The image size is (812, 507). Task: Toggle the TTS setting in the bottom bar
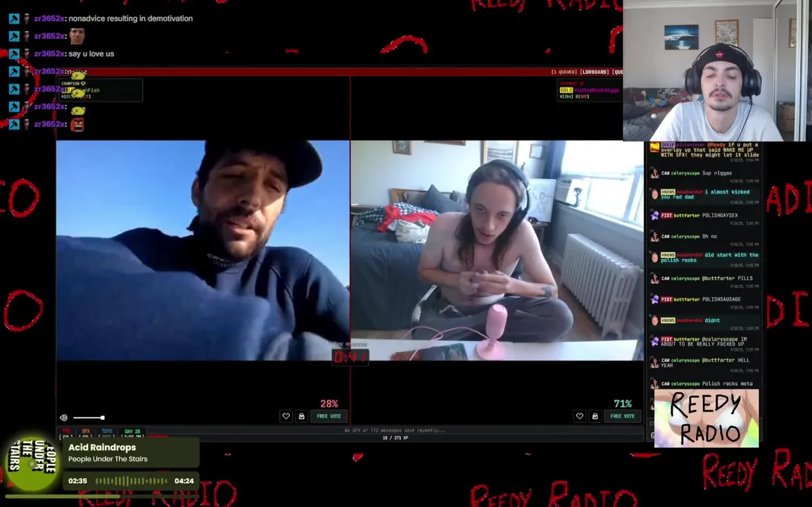tap(65, 433)
